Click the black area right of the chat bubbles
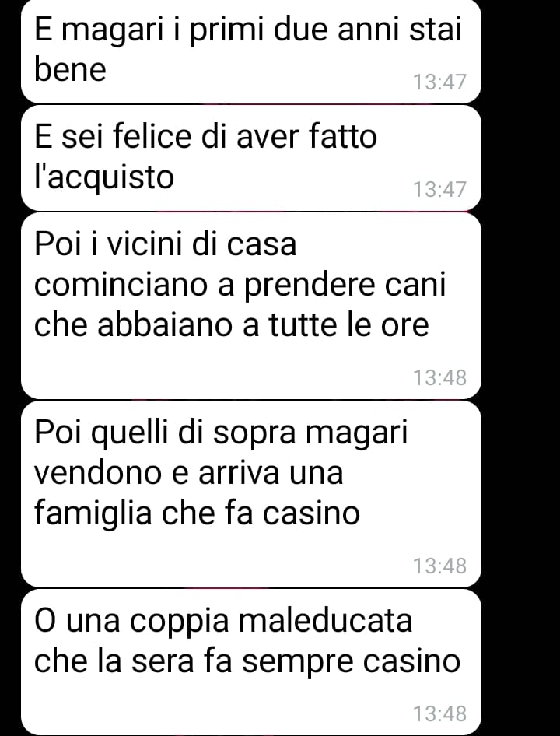 tap(521, 368)
